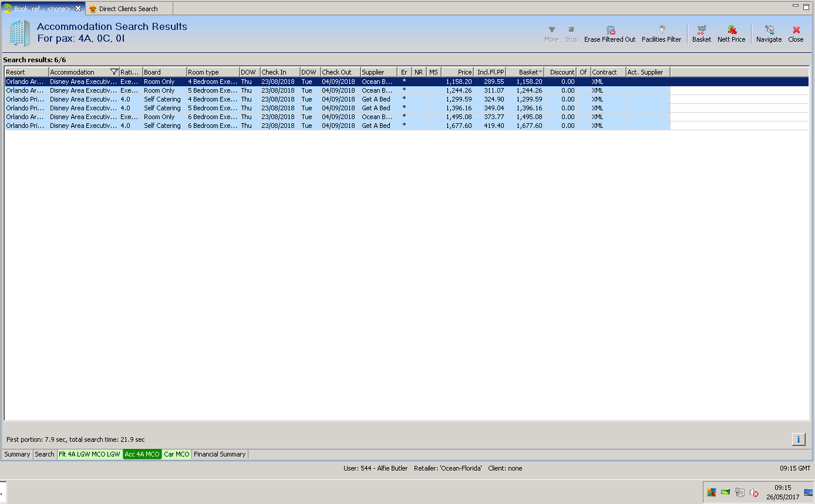
Task: Click the Incl.Fl.PP column header
Action: click(x=490, y=72)
